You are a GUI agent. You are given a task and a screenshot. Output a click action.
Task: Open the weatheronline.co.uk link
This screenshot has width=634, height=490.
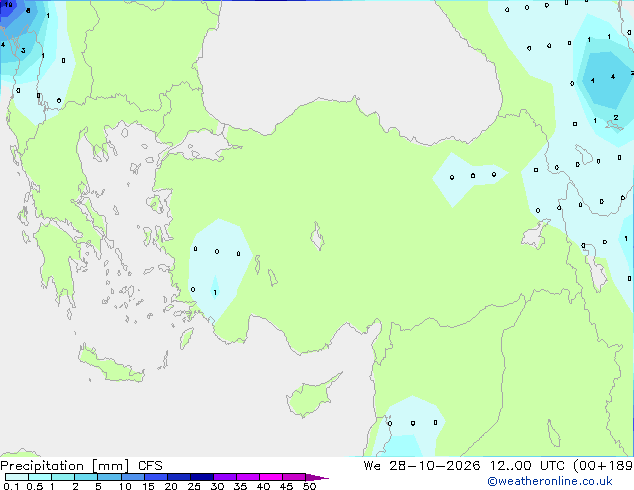coord(549,481)
